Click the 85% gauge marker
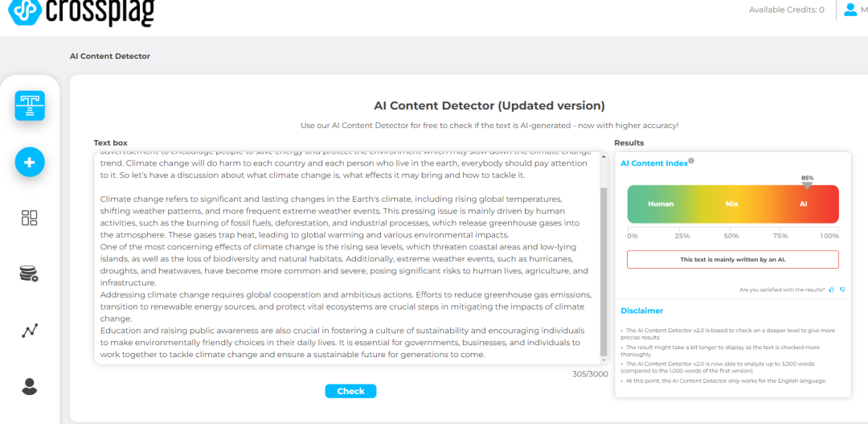The height and width of the screenshot is (424, 868). click(807, 182)
